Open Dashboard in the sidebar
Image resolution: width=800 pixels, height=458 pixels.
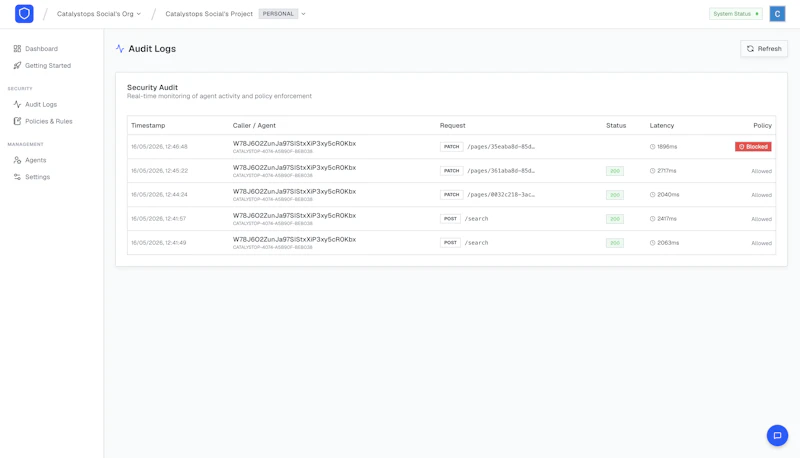41,48
